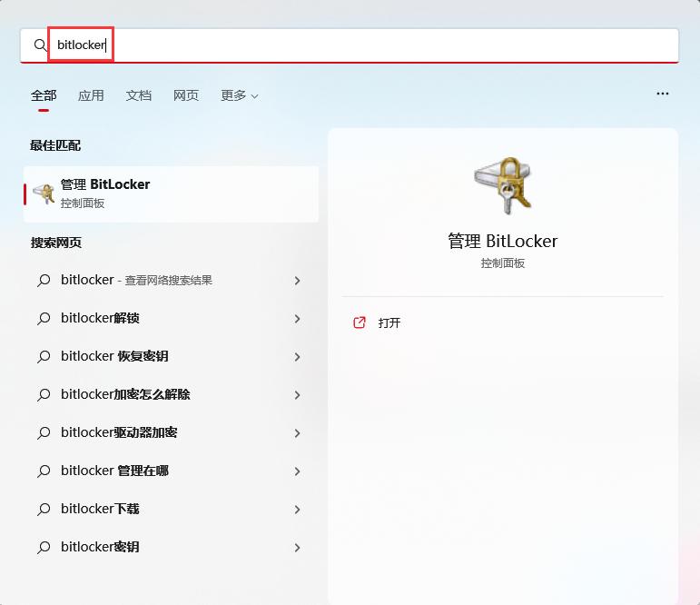Screen dimensions: 700x605
Task: Click search icon beside bitlocker解锁
Action: [x=44, y=319]
